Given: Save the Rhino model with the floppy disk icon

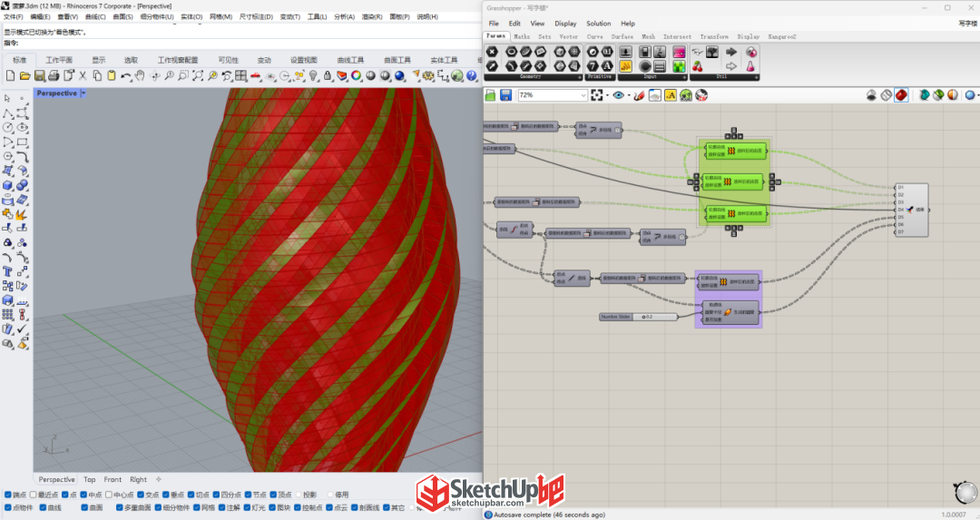Looking at the screenshot, I should click(39, 75).
